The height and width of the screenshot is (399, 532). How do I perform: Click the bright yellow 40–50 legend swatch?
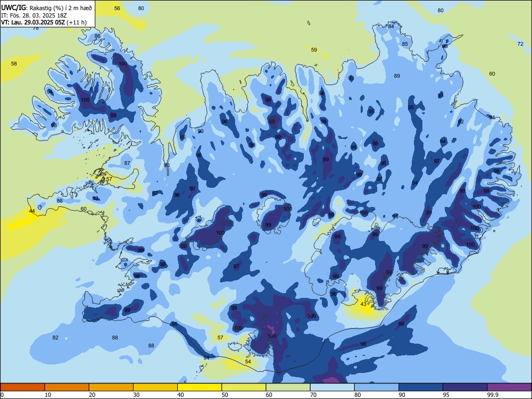click(x=199, y=387)
